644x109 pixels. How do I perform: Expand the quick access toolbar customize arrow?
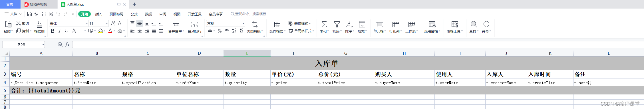[73, 14]
